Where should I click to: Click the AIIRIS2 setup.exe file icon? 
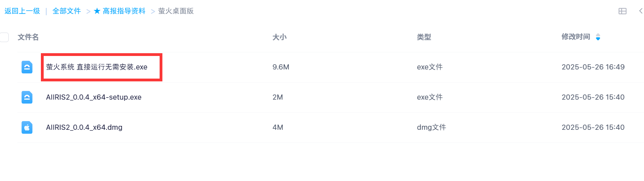pos(27,97)
